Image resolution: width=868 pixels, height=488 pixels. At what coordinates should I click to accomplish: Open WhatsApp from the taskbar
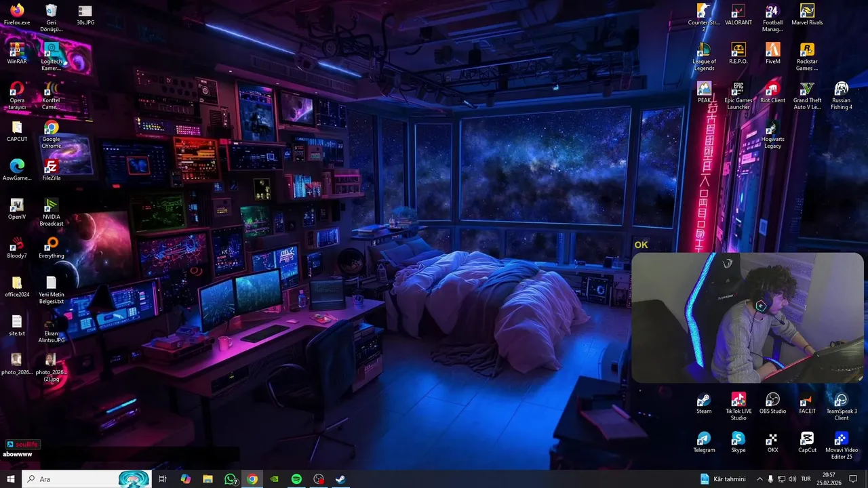pos(231,479)
